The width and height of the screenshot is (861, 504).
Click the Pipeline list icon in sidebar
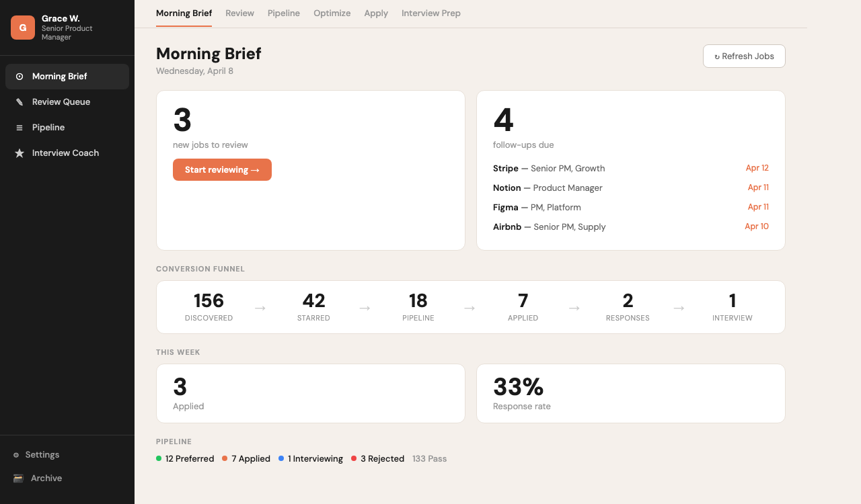point(20,127)
